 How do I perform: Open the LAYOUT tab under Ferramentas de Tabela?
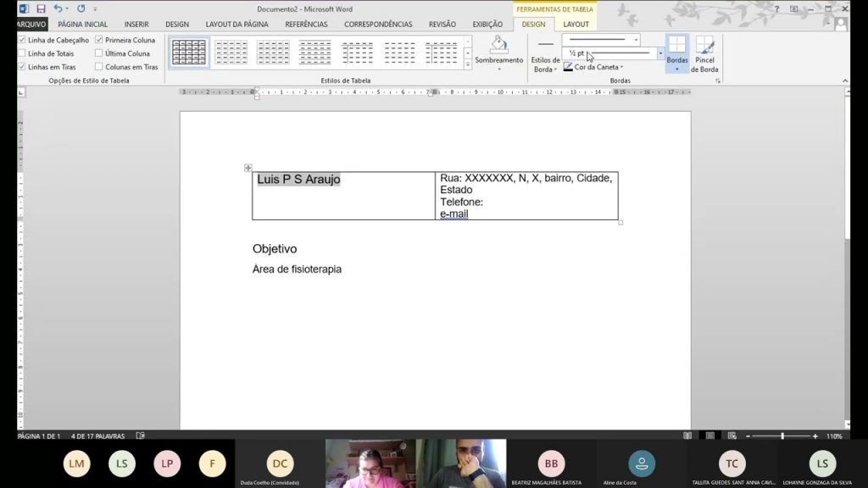coord(576,25)
